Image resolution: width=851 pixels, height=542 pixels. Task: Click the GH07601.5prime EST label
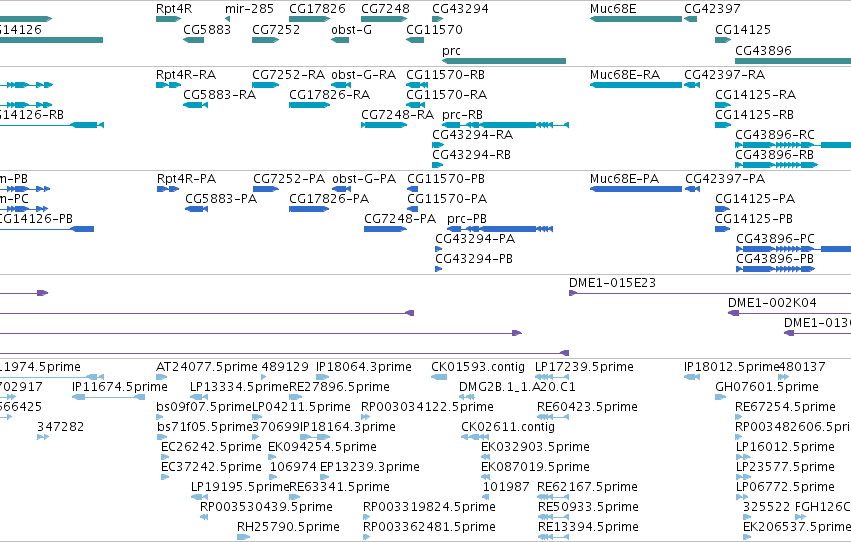[x=767, y=387]
